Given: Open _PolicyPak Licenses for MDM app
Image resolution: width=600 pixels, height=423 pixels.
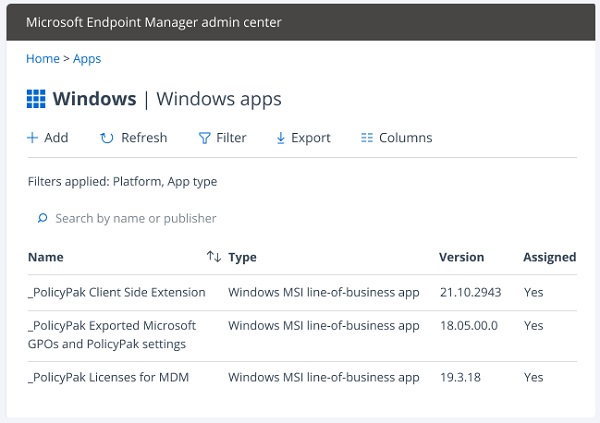Looking at the screenshot, I should pos(109,377).
